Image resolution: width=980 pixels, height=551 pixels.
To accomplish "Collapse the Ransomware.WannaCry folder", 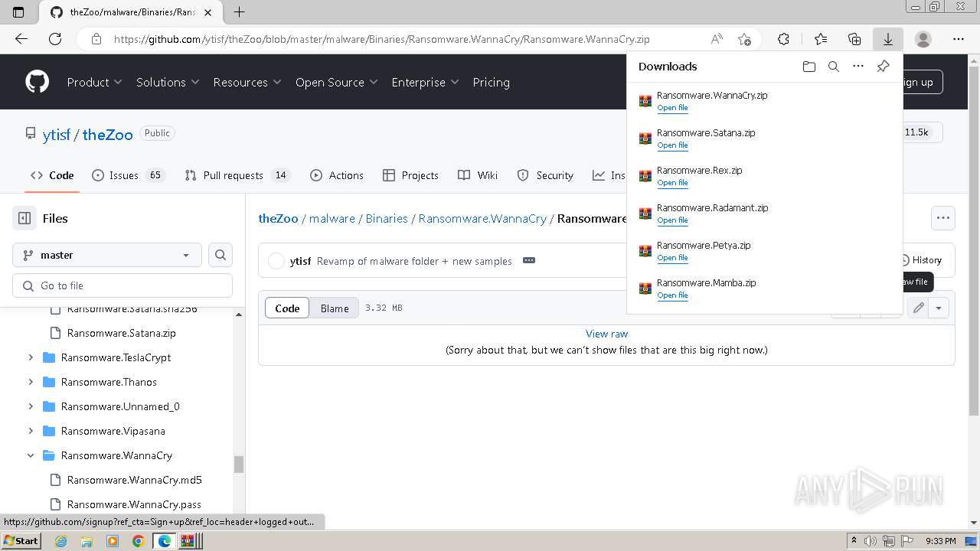I will 31,455.
